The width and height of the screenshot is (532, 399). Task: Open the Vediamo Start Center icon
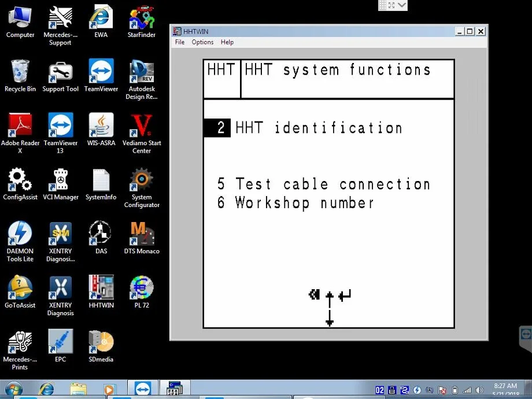(x=142, y=134)
